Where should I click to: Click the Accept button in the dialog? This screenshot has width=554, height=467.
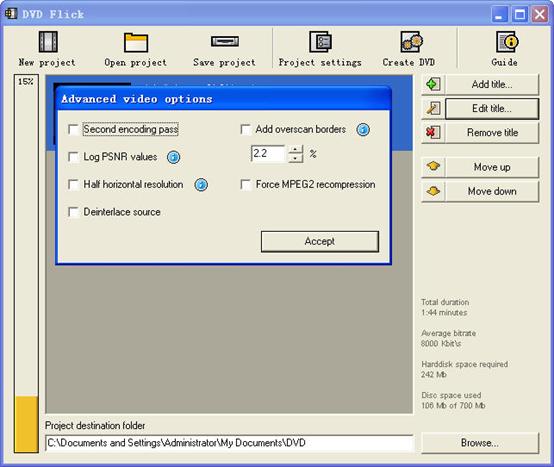(x=320, y=242)
